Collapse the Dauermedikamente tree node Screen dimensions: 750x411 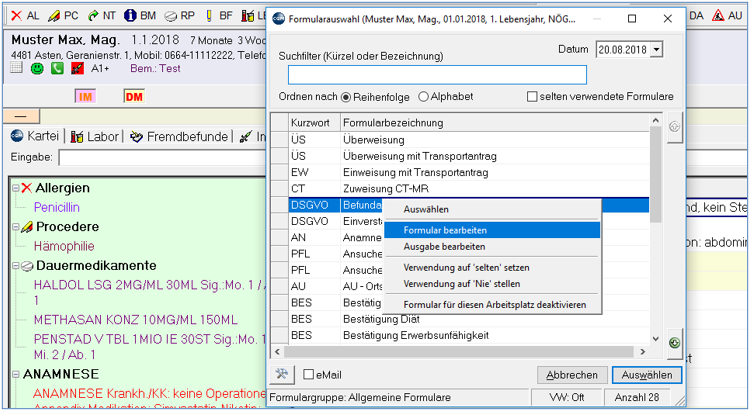pos(16,266)
